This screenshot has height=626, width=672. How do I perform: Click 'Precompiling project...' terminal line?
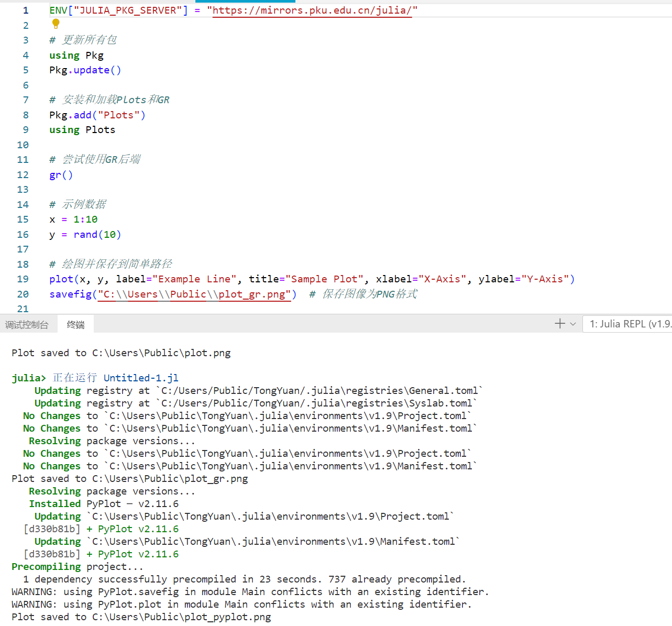(x=78, y=567)
